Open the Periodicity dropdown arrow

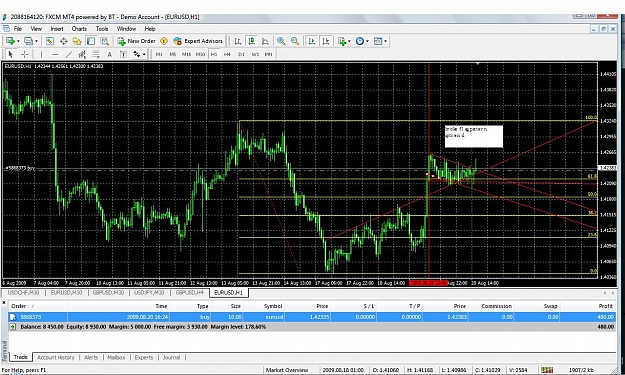point(368,41)
